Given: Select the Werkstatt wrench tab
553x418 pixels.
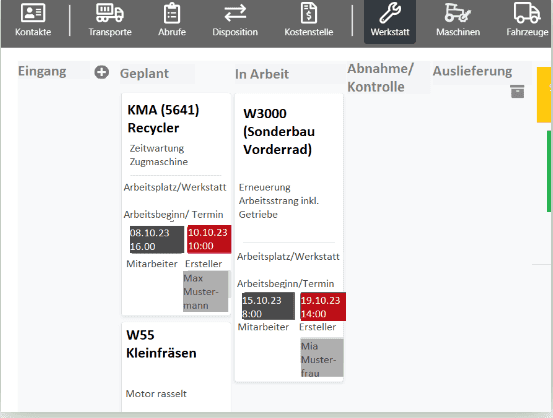Looking at the screenshot, I should [390, 21].
